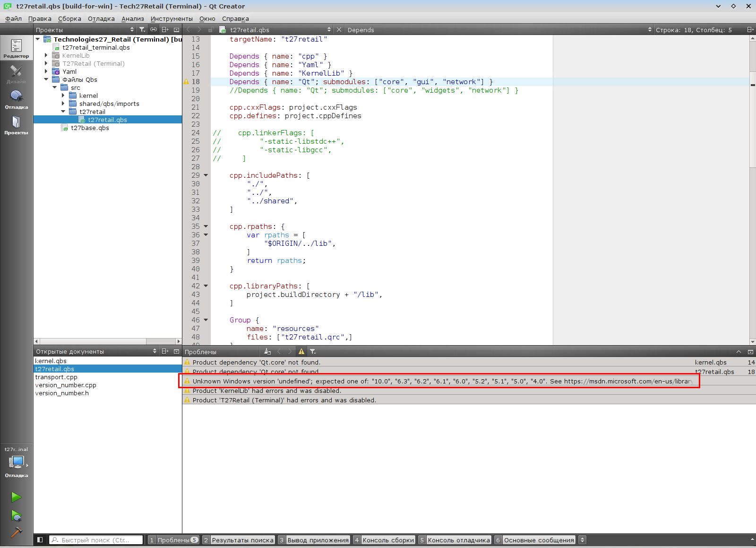Collapse the Файлы Qbs tree node
This screenshot has width=756, height=548.
[x=46, y=79]
